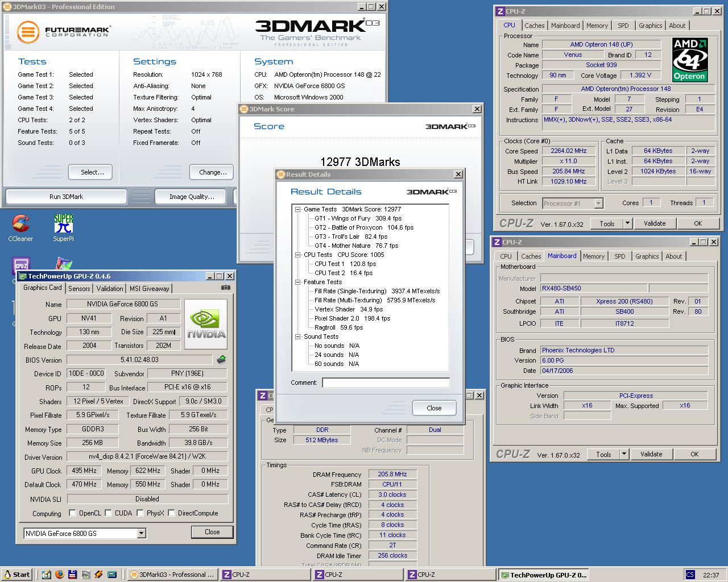Click the Futuremark logo in 3DMark03
728x582 pixels.
[63, 31]
